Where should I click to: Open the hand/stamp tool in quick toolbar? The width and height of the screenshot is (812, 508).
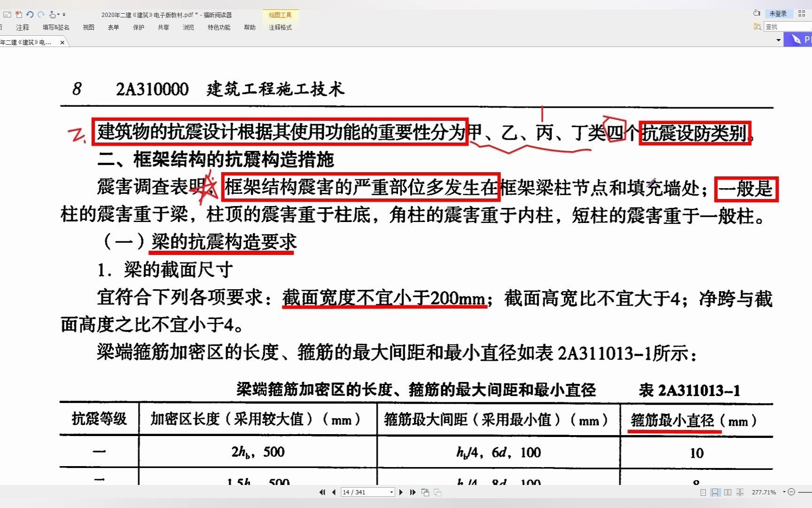(x=53, y=14)
